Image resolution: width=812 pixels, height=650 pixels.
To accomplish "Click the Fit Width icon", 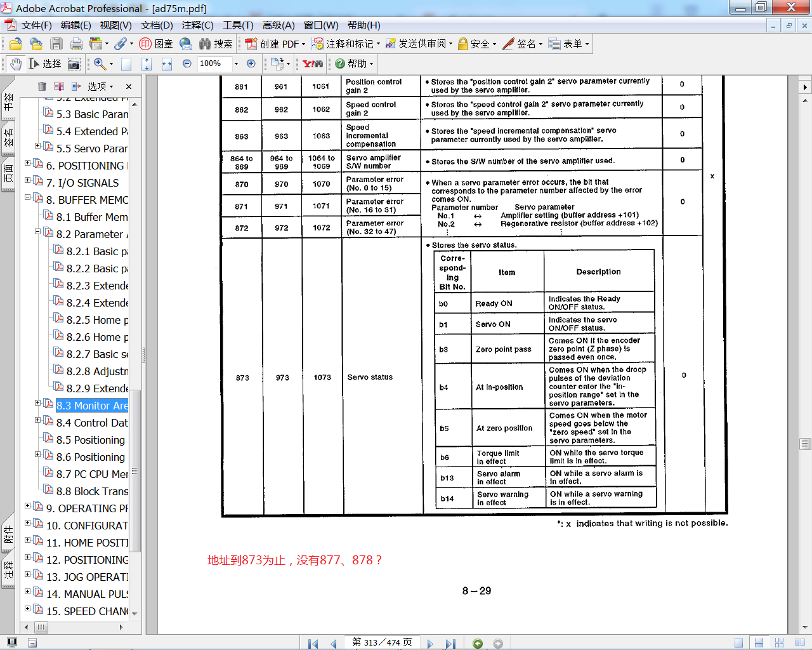I will coord(167,63).
